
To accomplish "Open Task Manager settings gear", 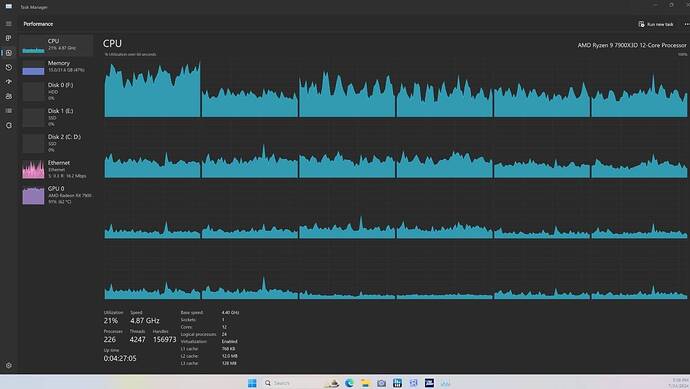I will (x=8, y=365).
